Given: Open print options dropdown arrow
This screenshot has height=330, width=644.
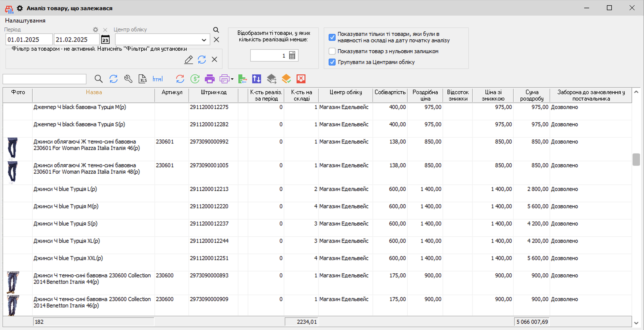Looking at the screenshot, I should [232, 79].
